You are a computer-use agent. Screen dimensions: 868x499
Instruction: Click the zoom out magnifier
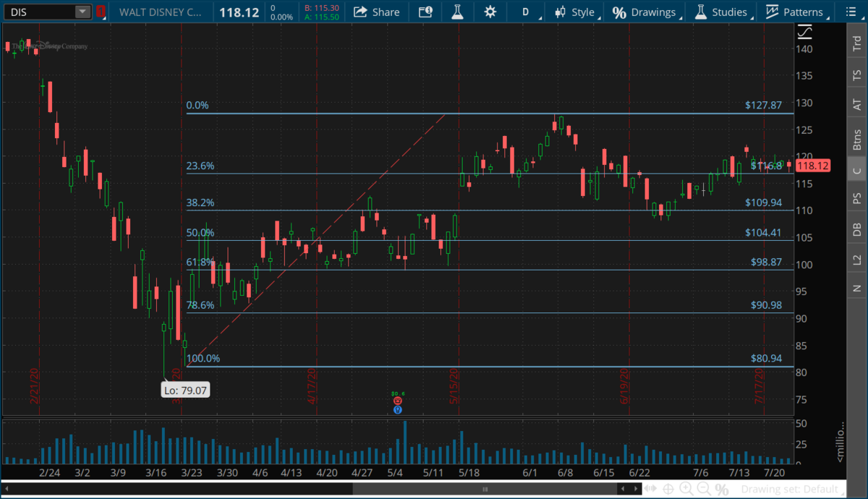tap(703, 490)
